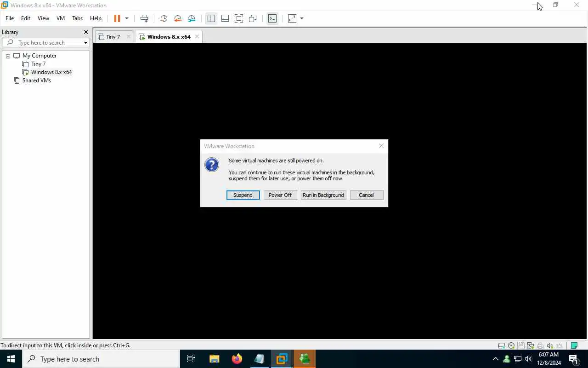Open the message log note icon
This screenshot has width=588, height=368.
click(574, 345)
